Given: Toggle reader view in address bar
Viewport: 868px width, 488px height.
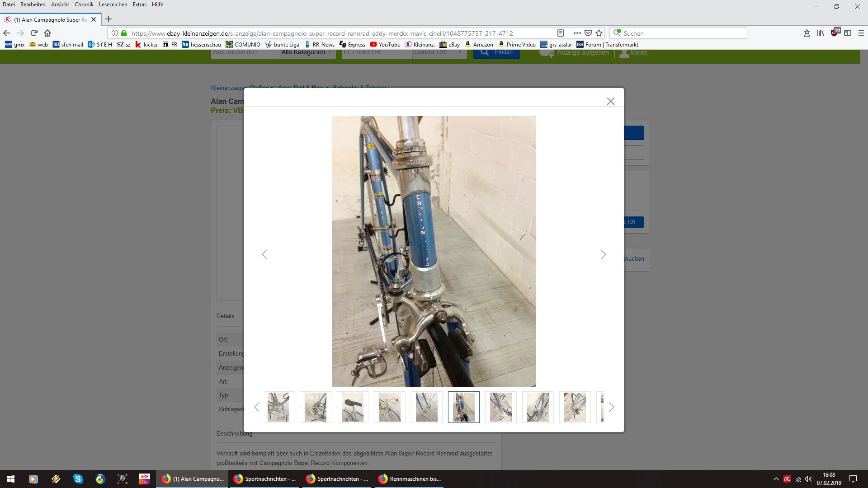Looking at the screenshot, I should tap(560, 33).
